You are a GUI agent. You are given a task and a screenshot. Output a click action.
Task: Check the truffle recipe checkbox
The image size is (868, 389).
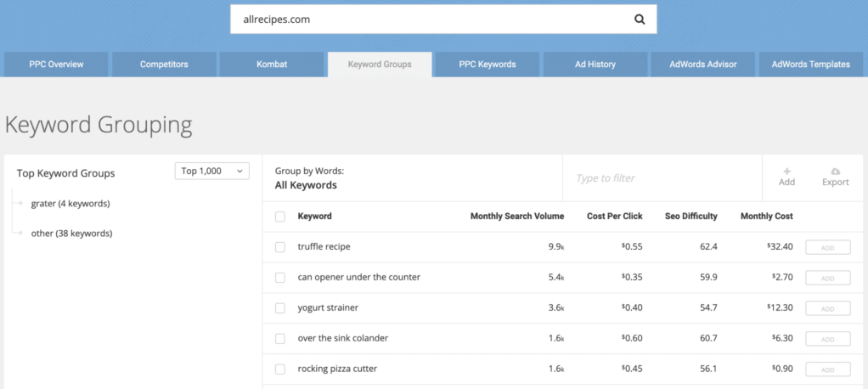coord(280,247)
